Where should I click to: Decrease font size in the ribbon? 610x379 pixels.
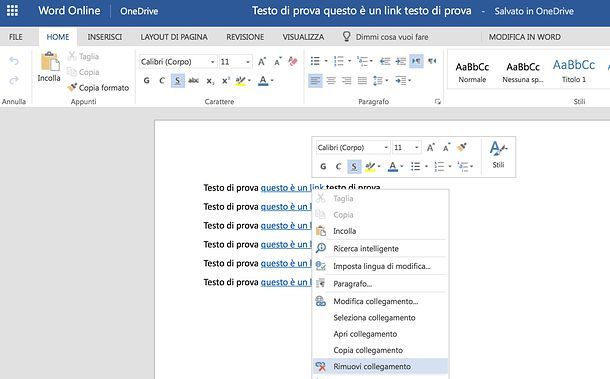pos(277,61)
